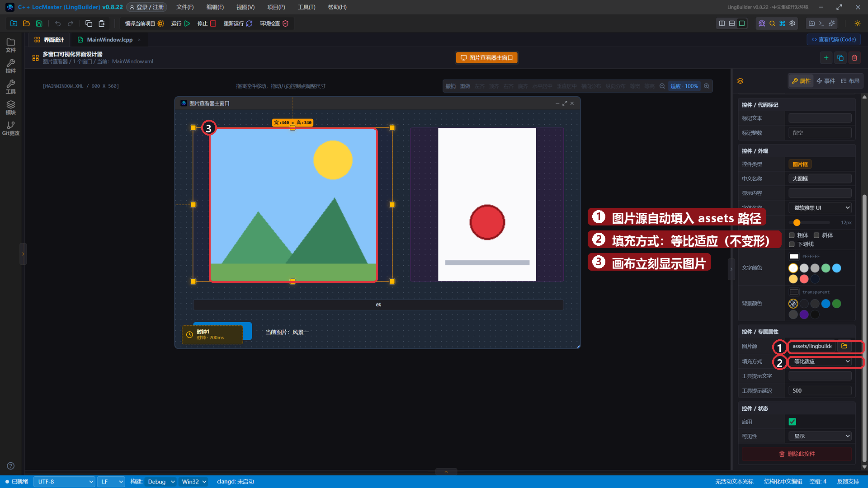Open the debug bug icon

tap(762, 23)
